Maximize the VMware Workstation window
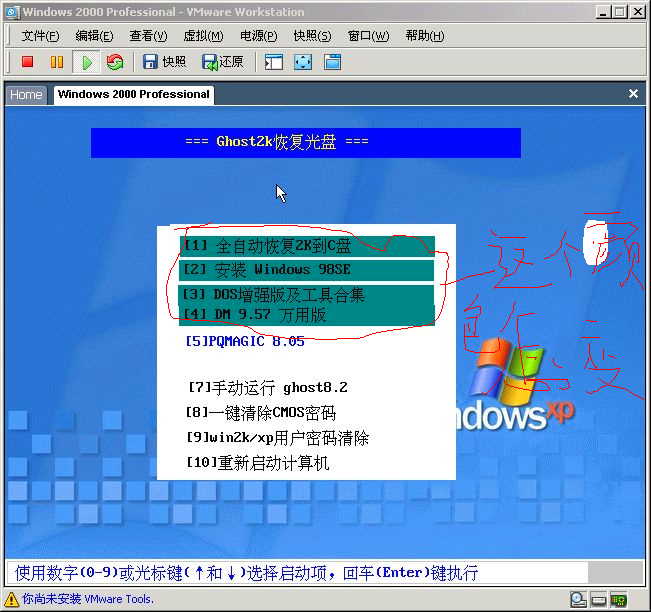This screenshot has width=651, height=612. pyautogui.click(x=620, y=12)
